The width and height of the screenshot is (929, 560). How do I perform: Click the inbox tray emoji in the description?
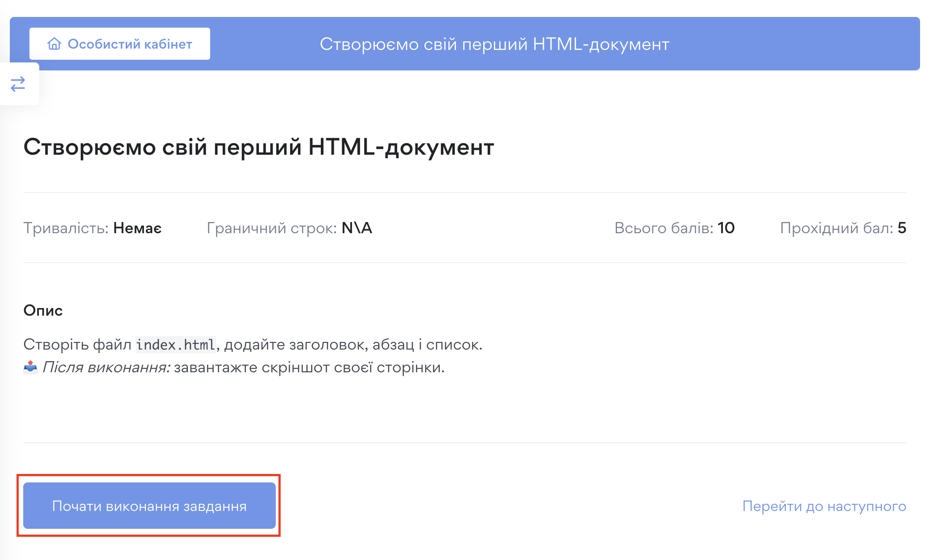(x=30, y=366)
